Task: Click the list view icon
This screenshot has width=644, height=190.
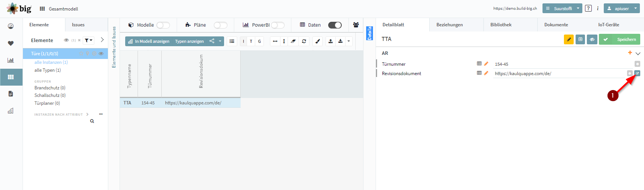Action: (232, 41)
